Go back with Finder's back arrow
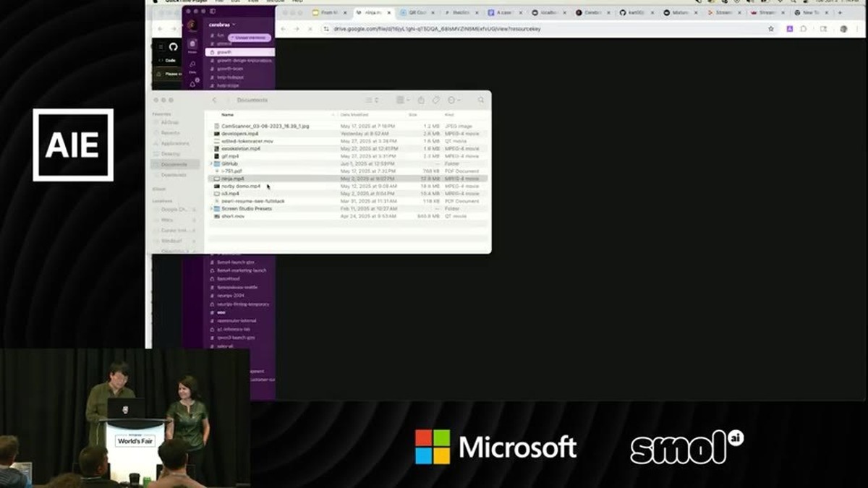The height and width of the screenshot is (488, 868). tap(215, 100)
